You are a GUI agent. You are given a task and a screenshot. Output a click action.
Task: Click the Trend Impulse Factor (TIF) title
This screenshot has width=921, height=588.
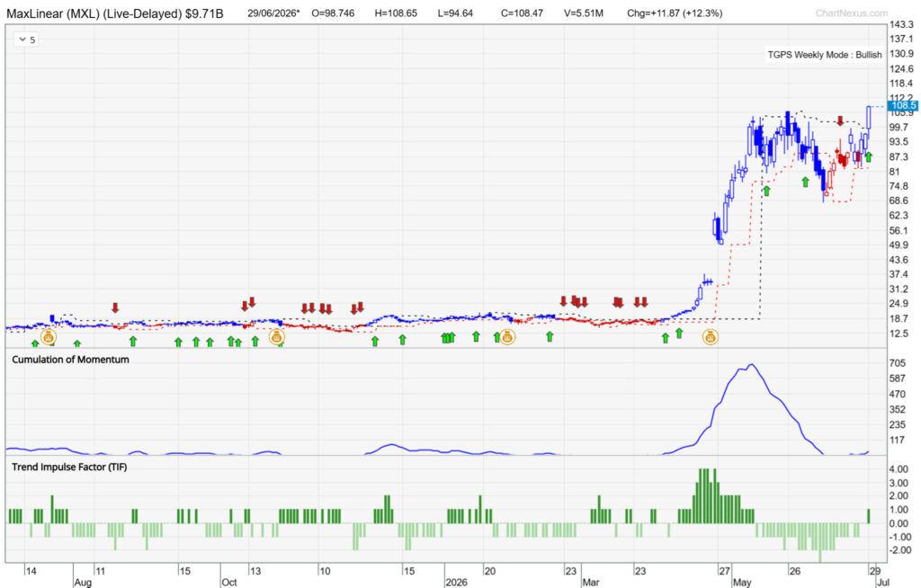coord(69,467)
